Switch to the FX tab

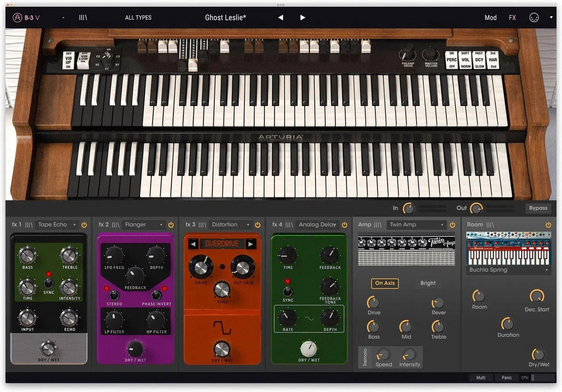[512, 18]
